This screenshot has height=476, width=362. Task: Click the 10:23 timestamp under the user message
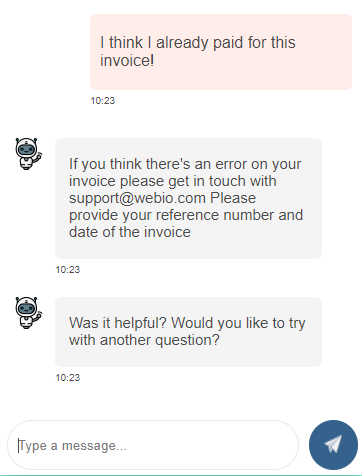point(103,101)
